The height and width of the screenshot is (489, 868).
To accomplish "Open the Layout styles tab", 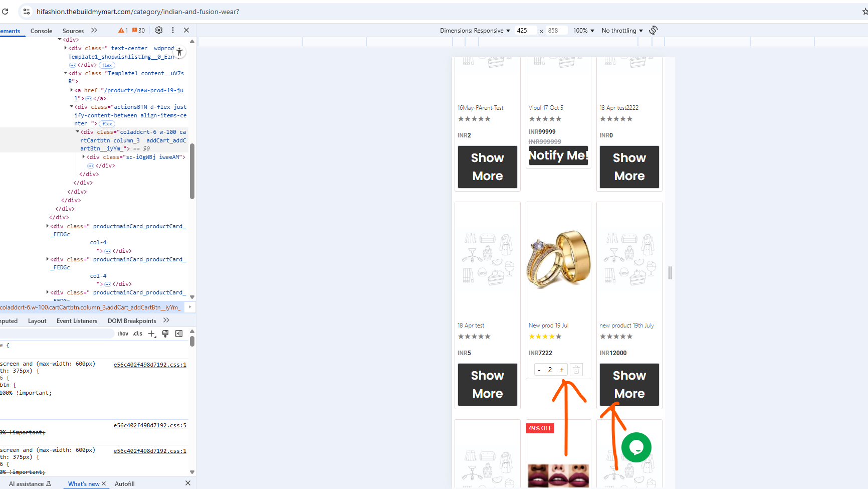I will (x=37, y=321).
